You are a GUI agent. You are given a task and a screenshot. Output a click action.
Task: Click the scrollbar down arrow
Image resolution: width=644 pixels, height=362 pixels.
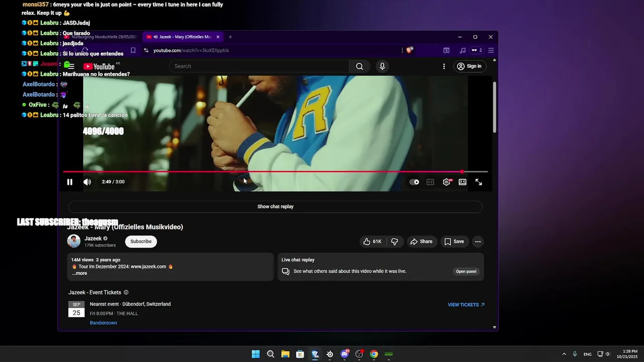495,327
